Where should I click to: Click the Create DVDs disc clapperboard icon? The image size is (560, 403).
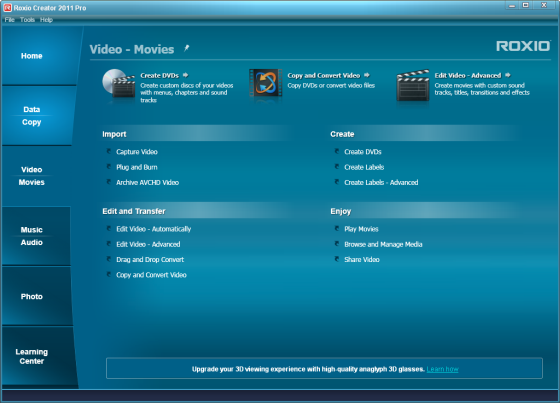pyautogui.click(x=119, y=84)
